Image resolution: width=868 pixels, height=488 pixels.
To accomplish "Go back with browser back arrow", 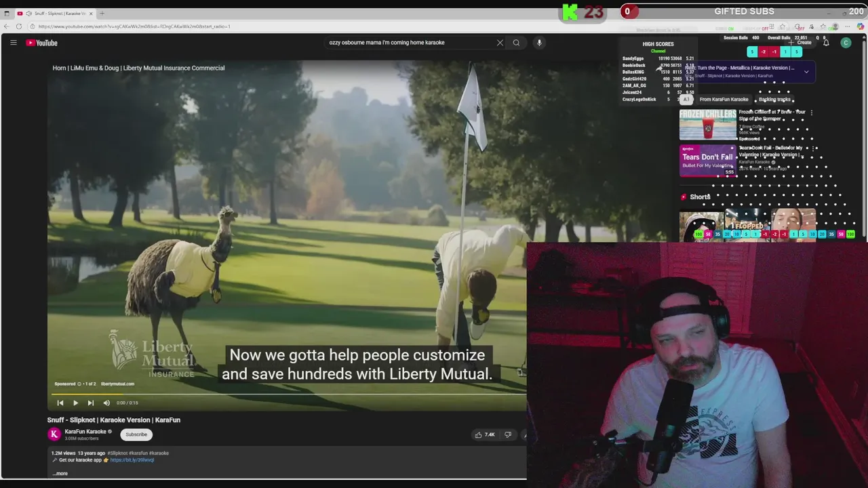I will pyautogui.click(x=6, y=26).
